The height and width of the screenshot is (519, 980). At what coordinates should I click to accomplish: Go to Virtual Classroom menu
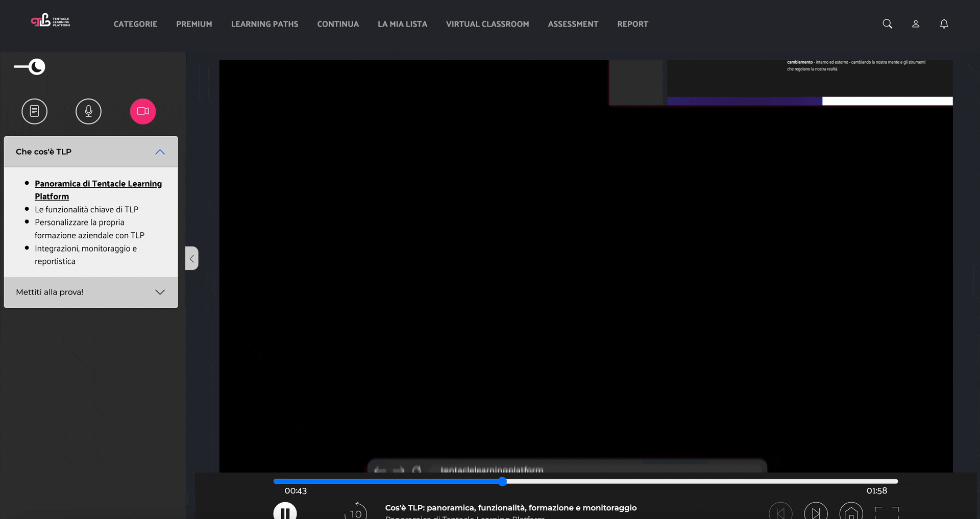[x=487, y=24]
